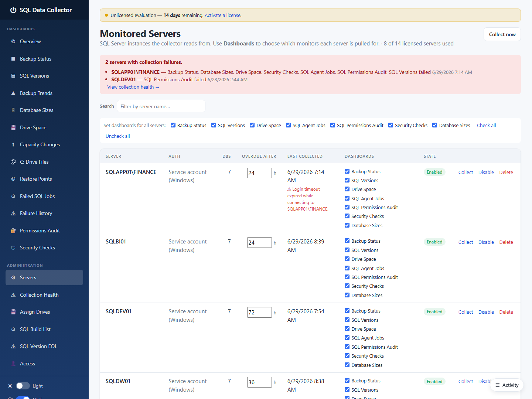Delete the SQLDEV01 server
This screenshot has width=532, height=399.
pos(506,312)
